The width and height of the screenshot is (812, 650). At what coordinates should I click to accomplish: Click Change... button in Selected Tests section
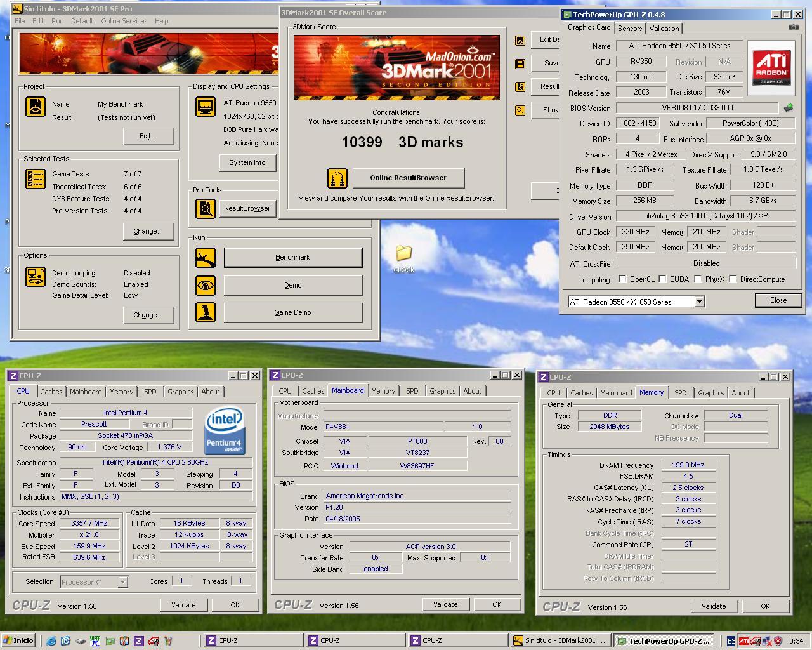(148, 231)
